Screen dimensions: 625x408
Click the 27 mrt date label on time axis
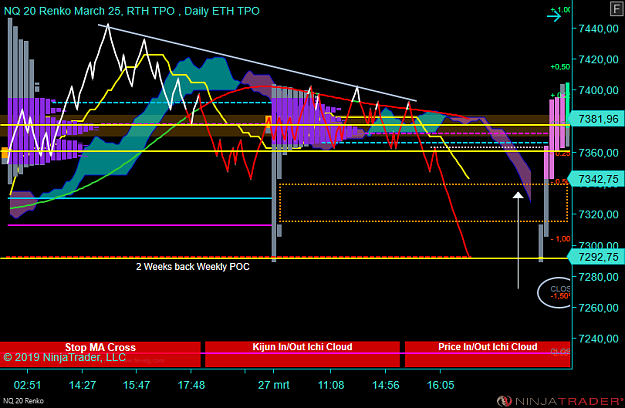(x=274, y=385)
